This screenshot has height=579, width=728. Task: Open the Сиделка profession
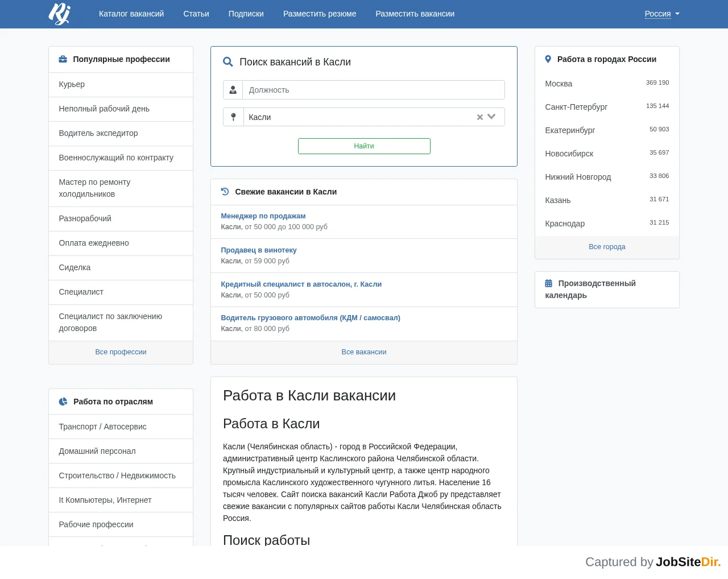point(121,267)
